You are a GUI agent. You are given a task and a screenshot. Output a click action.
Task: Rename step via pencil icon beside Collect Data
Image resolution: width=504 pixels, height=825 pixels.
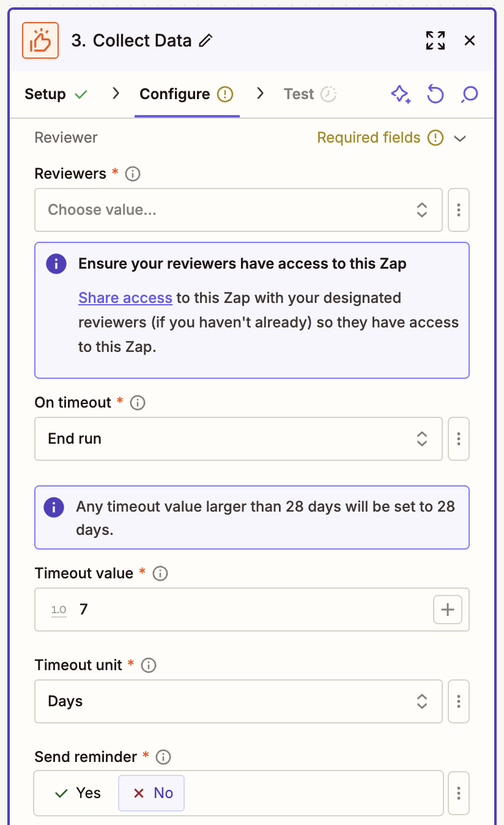click(x=206, y=41)
